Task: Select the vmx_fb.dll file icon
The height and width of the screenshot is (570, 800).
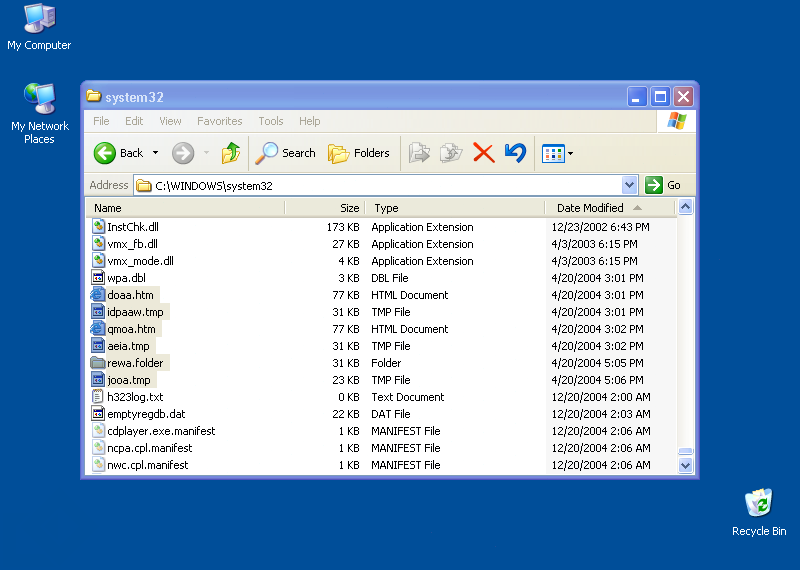Action: click(98, 243)
